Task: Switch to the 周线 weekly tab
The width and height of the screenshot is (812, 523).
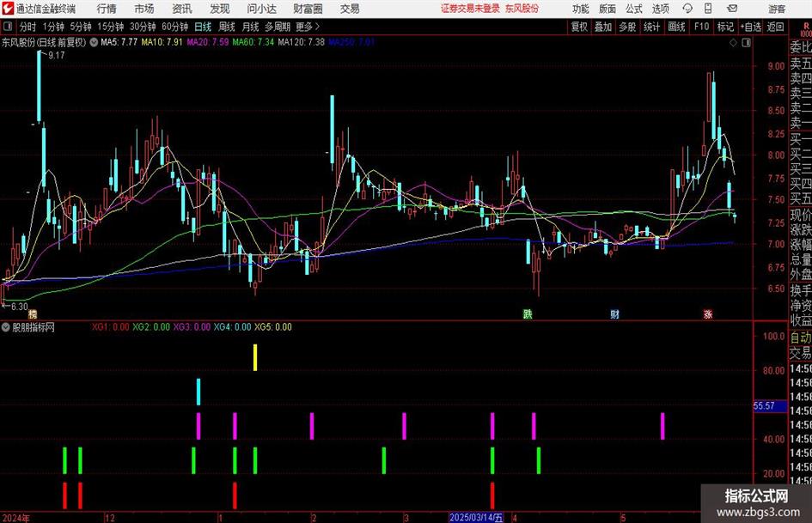Action: click(x=227, y=27)
